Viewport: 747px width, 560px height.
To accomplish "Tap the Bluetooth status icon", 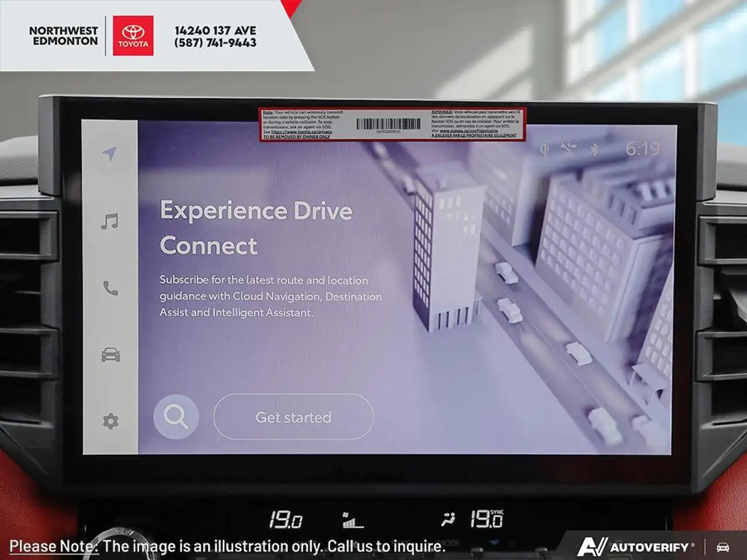I will [x=595, y=150].
